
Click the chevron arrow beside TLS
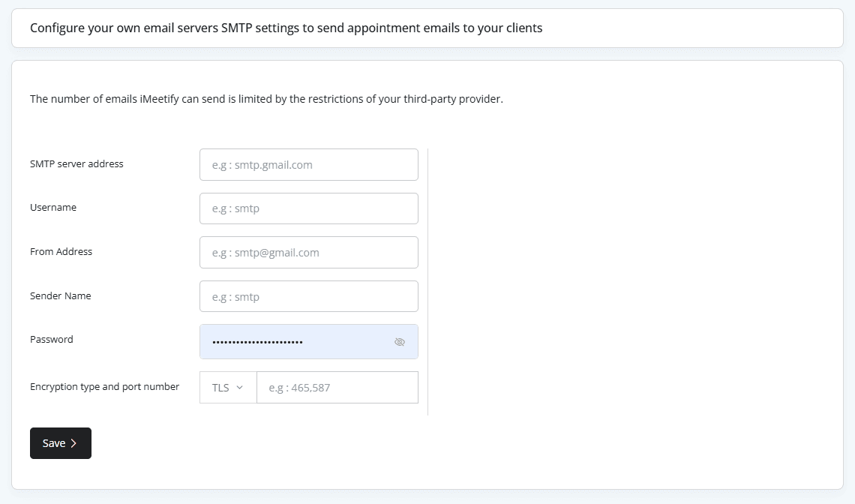pos(240,388)
